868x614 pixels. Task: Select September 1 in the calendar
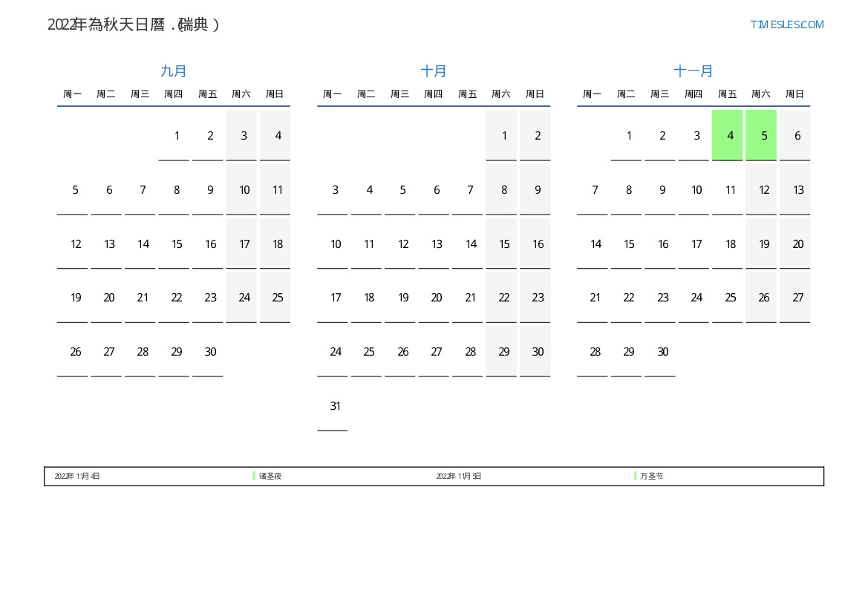coord(177,135)
